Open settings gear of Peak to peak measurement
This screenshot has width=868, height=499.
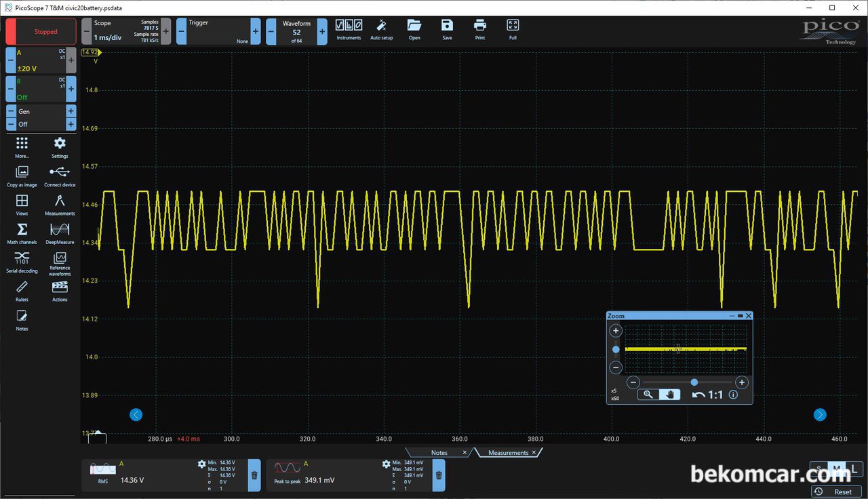[x=386, y=464]
